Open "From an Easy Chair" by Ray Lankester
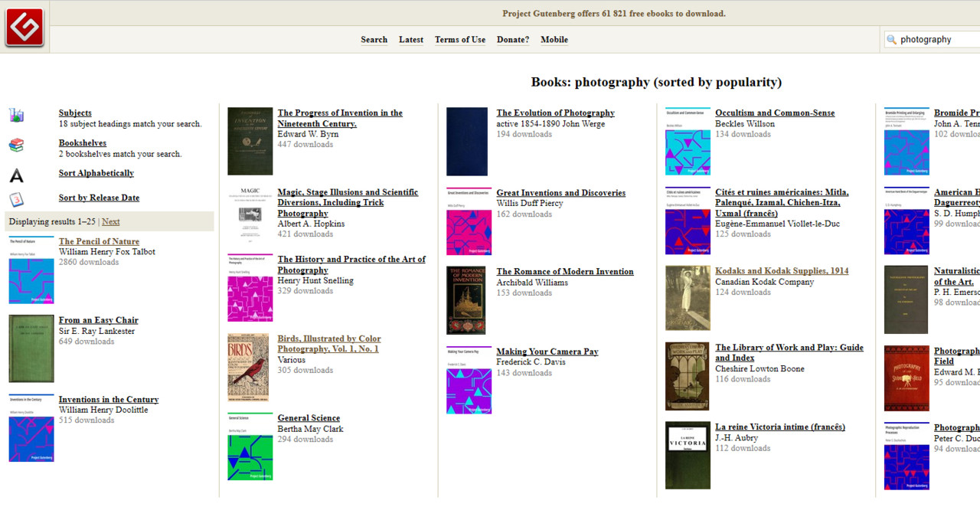The image size is (980, 507). [98, 320]
